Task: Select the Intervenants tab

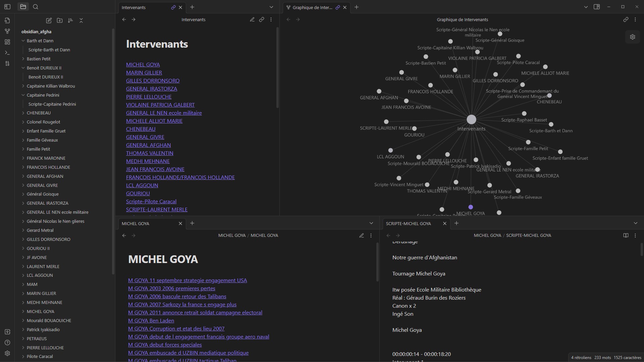Action: [x=144, y=7]
